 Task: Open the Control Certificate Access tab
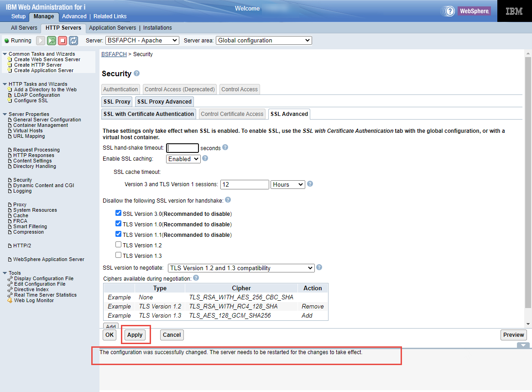(232, 114)
